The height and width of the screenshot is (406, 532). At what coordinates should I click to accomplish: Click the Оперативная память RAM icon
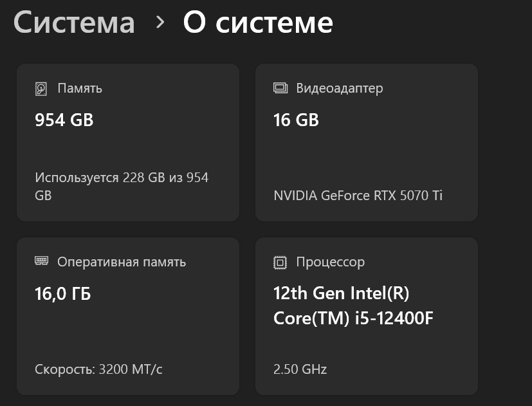(x=41, y=262)
